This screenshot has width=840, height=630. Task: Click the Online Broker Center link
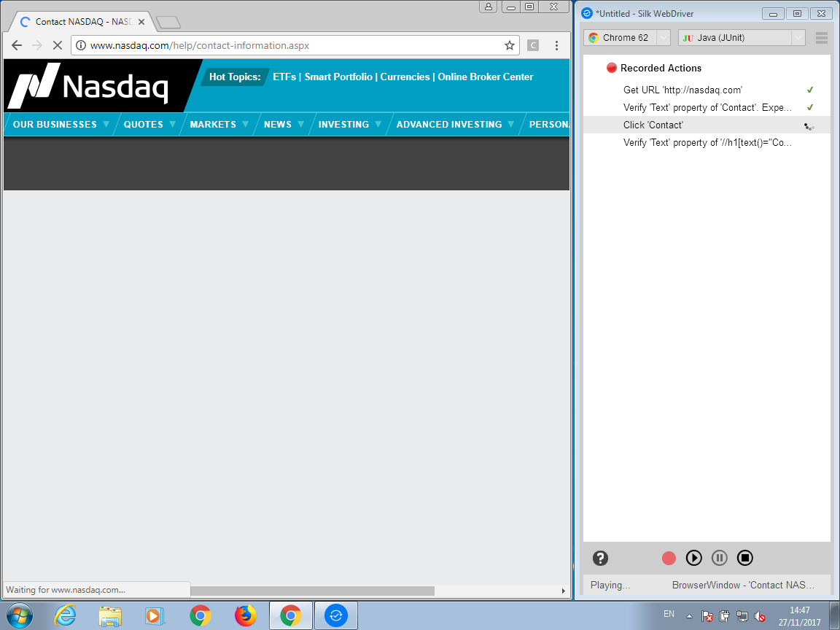tap(486, 77)
